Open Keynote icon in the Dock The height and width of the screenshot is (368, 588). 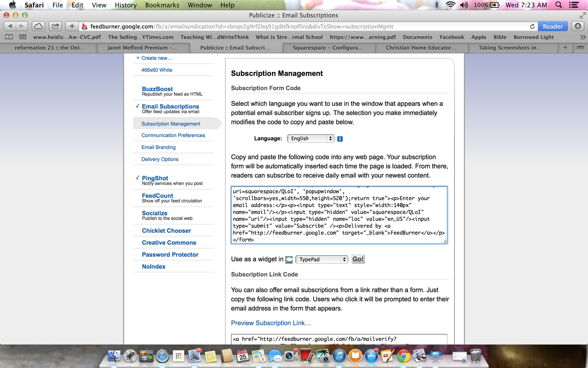tap(436, 356)
